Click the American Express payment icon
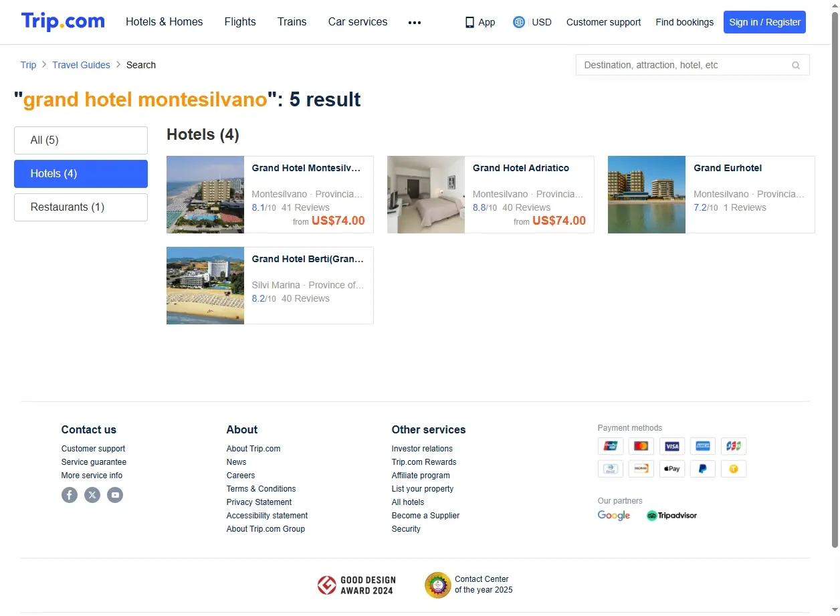840x616 pixels. [x=703, y=446]
